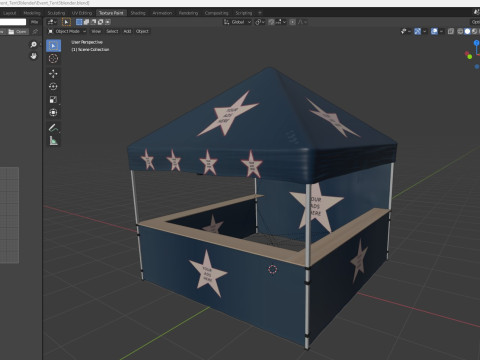480x360 pixels.
Task: Toggle snapping magnet icon
Action: pyautogui.click(x=271, y=22)
